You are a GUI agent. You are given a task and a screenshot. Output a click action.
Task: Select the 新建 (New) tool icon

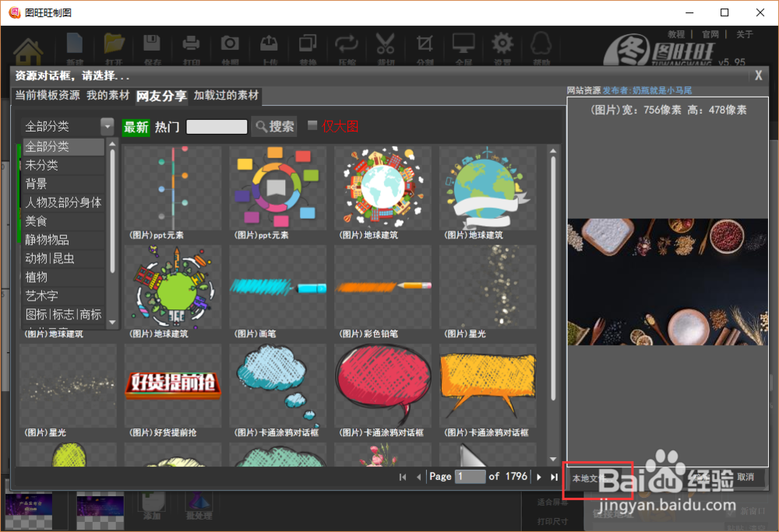click(75, 43)
